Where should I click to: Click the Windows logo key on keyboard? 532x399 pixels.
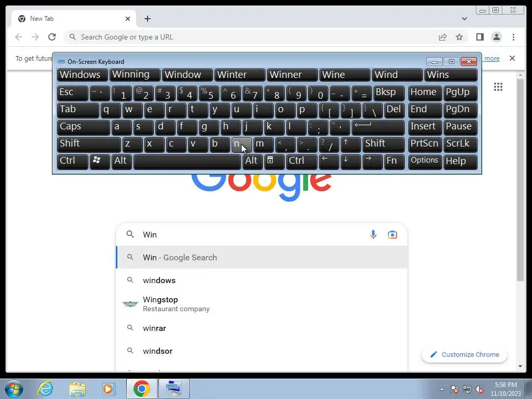[100, 161]
